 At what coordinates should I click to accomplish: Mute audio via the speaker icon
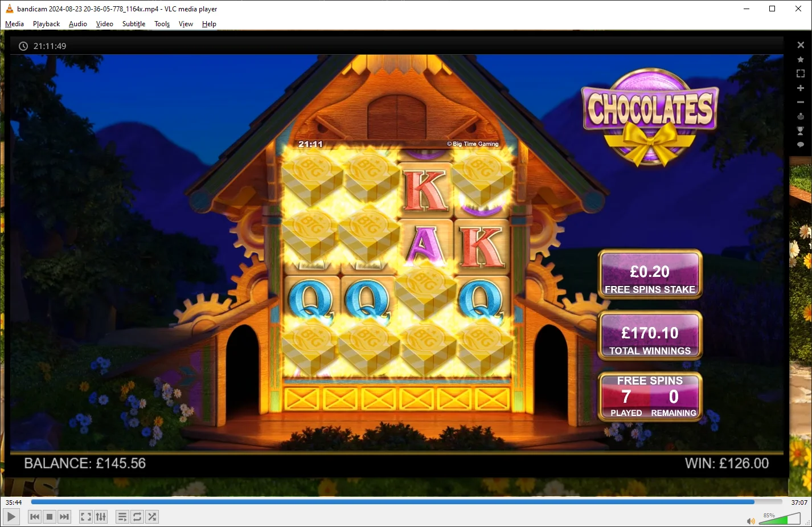751,521
